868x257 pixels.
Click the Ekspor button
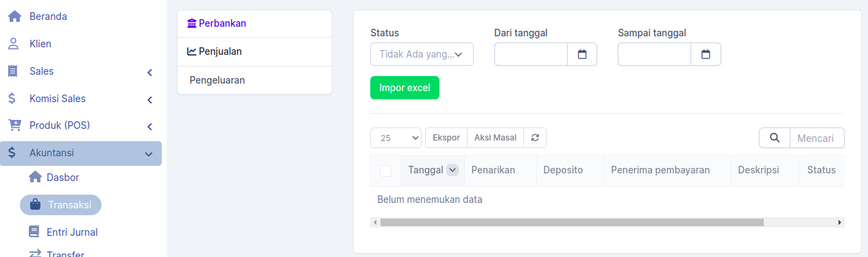[446, 138]
